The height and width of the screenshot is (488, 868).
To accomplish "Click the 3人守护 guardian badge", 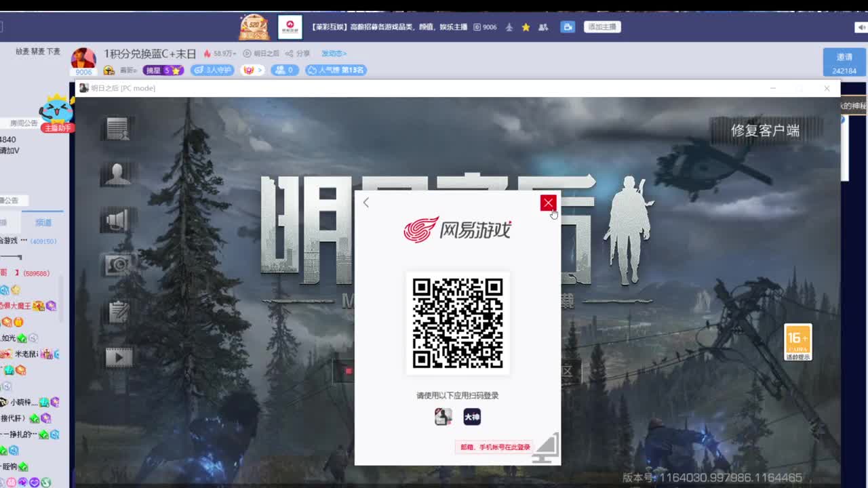I will click(x=212, y=70).
